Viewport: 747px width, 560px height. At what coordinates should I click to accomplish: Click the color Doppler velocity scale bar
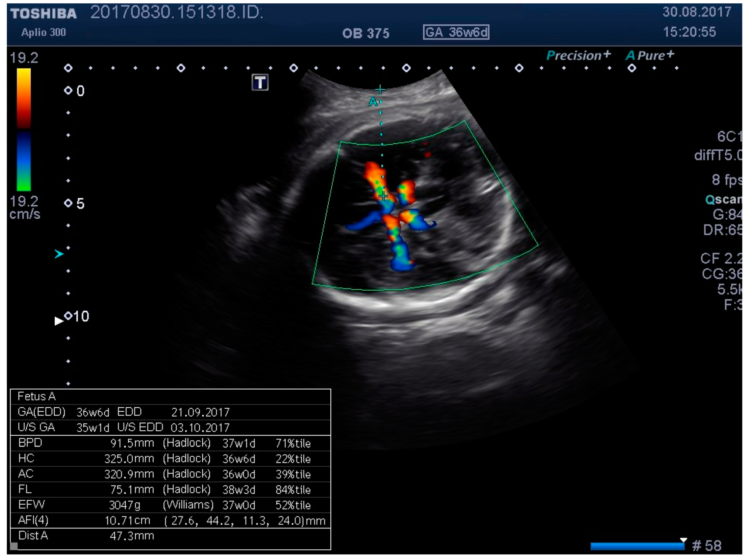pyautogui.click(x=24, y=129)
